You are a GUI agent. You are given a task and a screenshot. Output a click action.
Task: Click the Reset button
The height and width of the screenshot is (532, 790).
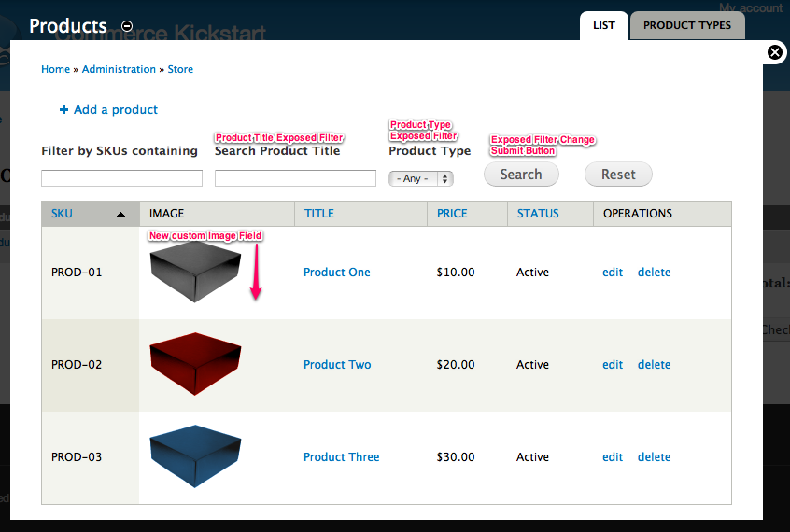[618, 175]
